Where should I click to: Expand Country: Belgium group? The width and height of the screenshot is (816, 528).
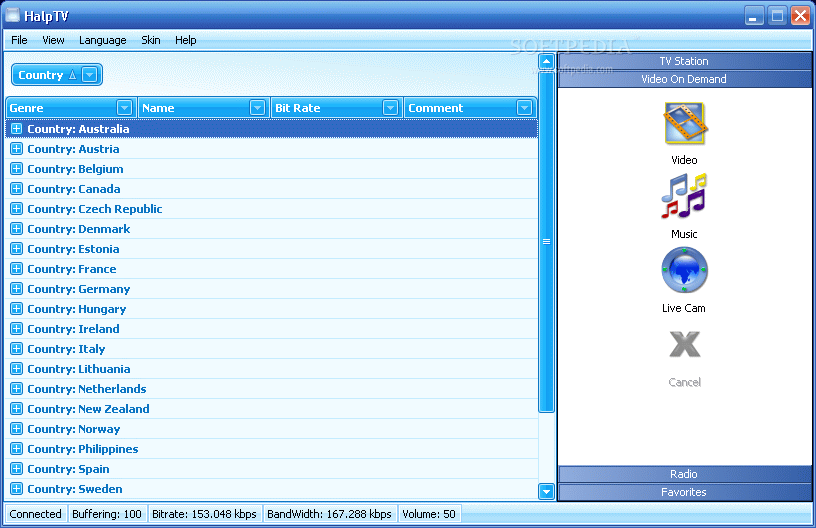tap(17, 169)
